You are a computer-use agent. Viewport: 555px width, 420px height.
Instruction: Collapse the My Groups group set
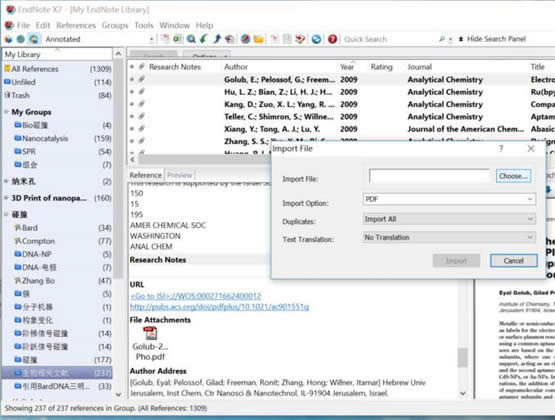point(6,112)
